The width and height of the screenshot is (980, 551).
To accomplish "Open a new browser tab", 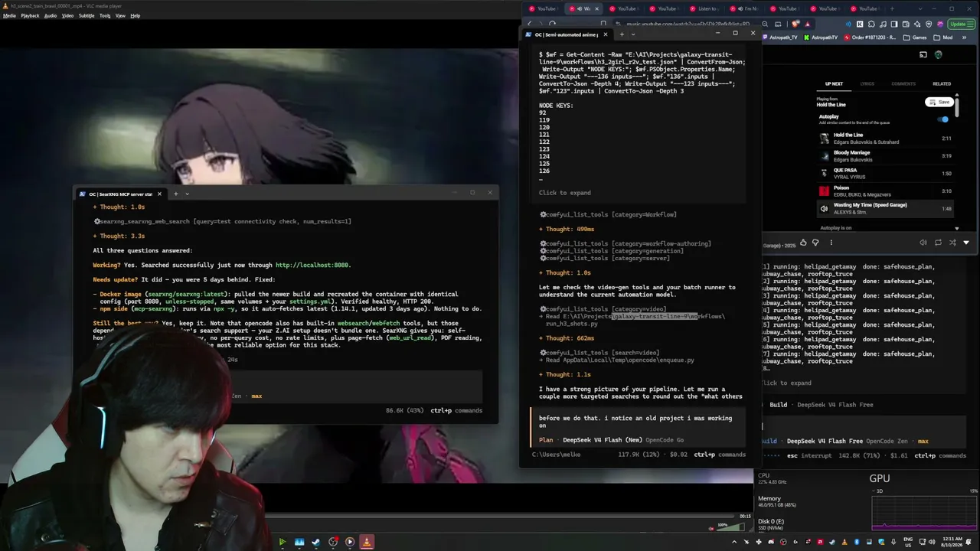I will [x=891, y=8].
